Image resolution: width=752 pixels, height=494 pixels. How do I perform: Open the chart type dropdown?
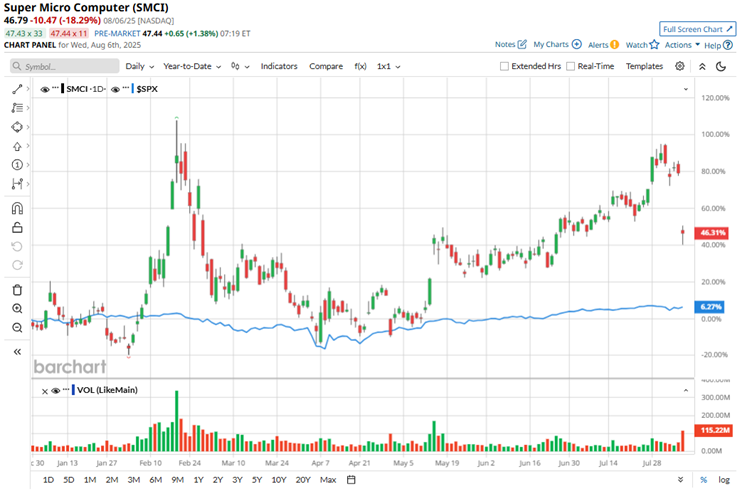pyautogui.click(x=240, y=66)
